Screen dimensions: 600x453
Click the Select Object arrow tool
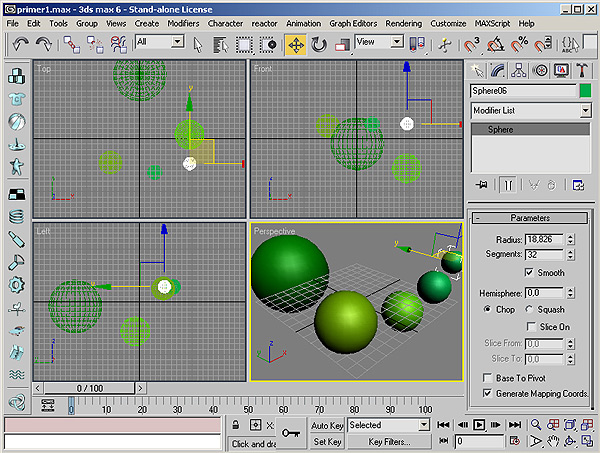coord(198,44)
